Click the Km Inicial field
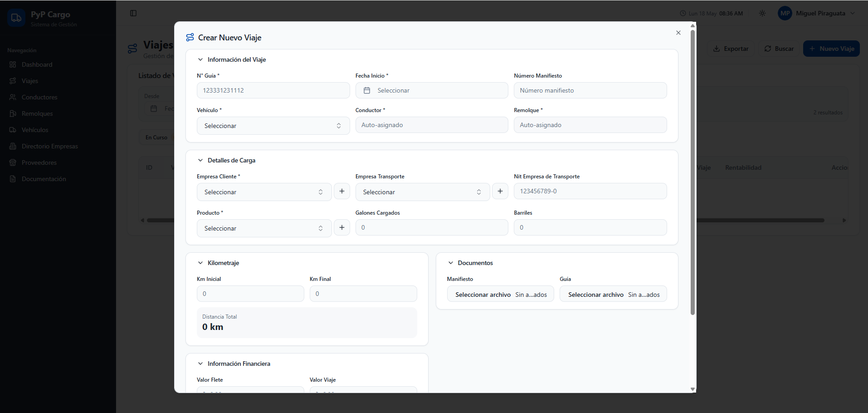 (x=250, y=294)
